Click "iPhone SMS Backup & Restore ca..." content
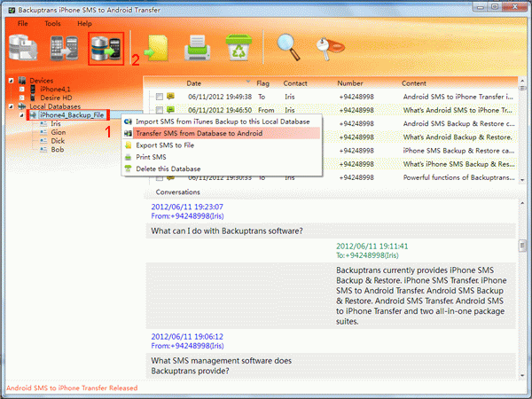Viewport: 532px width, 399px height. [458, 151]
